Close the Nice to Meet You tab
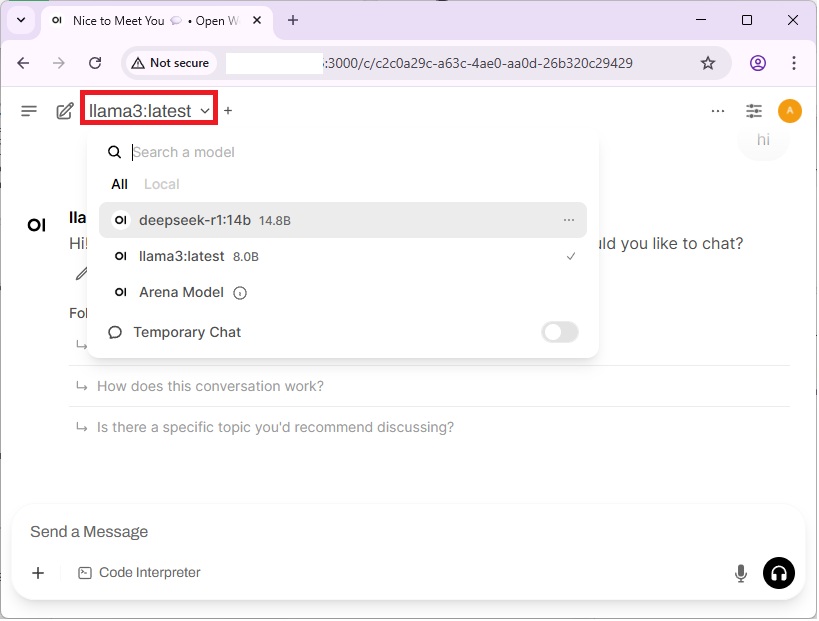 (257, 20)
